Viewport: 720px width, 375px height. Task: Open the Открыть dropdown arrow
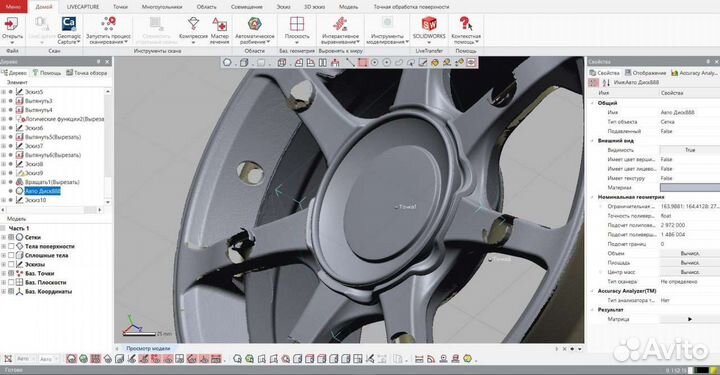coord(12,42)
